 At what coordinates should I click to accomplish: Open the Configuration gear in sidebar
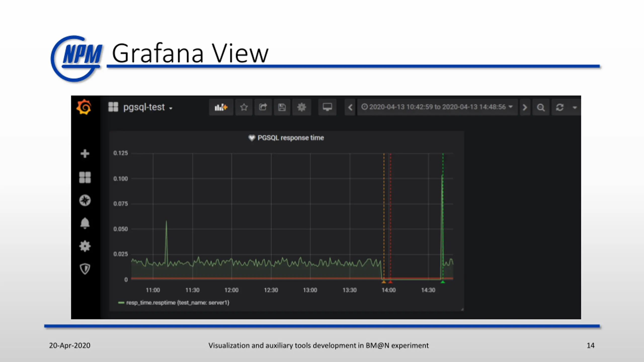85,246
